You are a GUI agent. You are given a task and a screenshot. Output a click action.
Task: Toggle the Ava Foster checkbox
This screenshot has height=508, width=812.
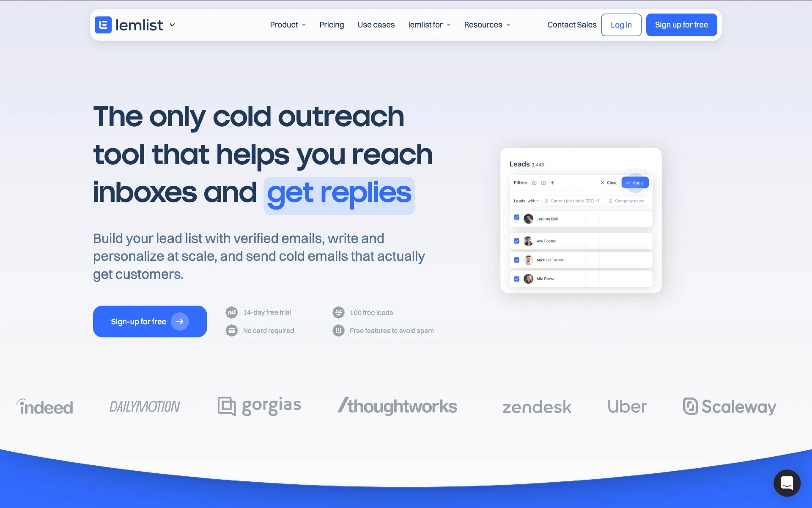517,240
